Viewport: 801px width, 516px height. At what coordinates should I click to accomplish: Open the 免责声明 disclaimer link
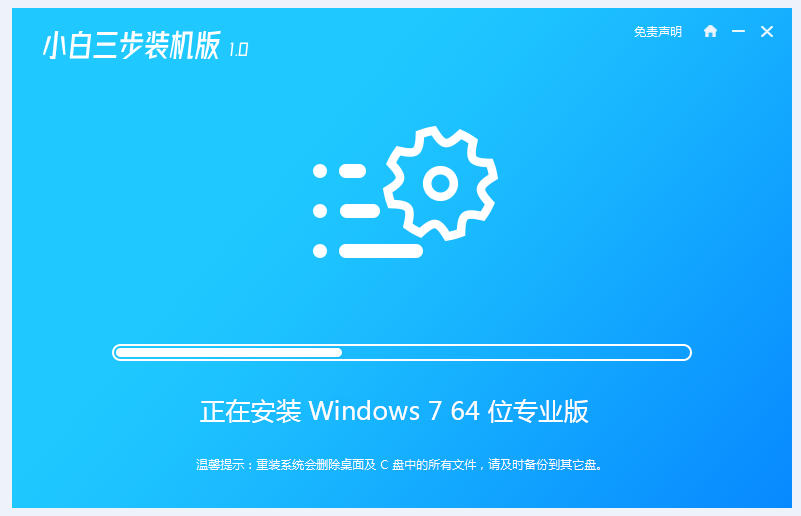tap(657, 32)
